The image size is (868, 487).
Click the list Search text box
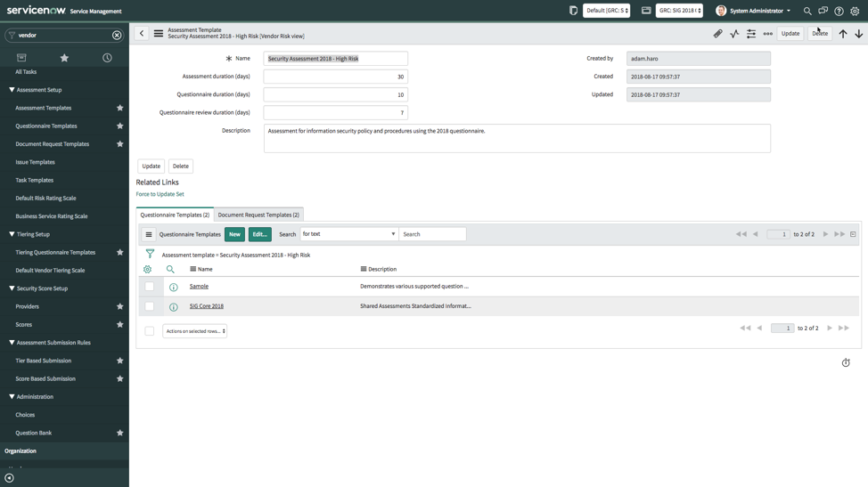pyautogui.click(x=433, y=234)
